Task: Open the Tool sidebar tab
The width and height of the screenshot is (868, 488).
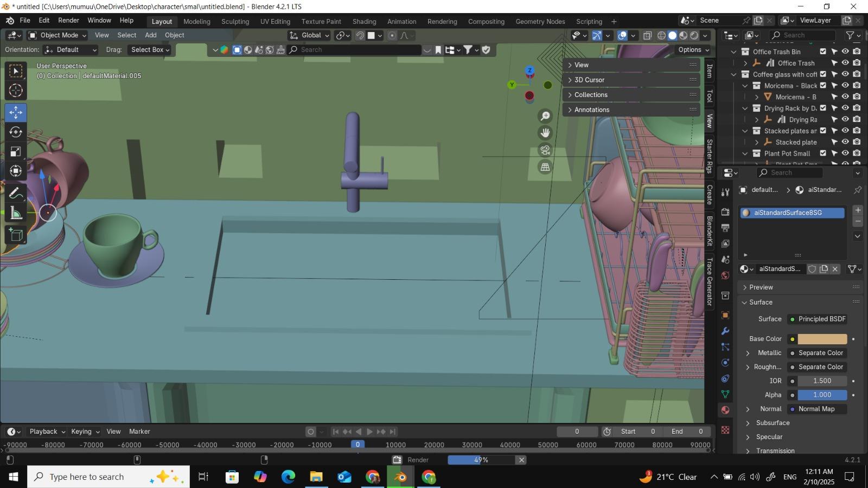Action: (710, 97)
